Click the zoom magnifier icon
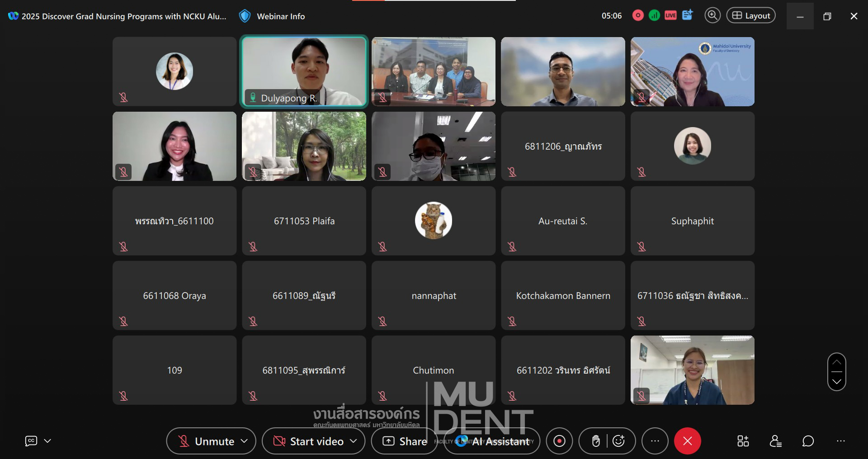This screenshot has height=459, width=868. [x=712, y=15]
